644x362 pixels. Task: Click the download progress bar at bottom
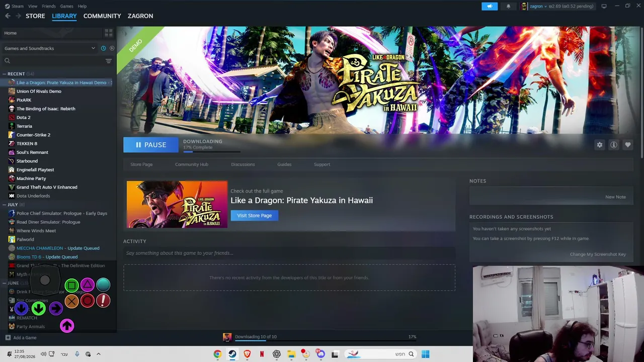(x=326, y=340)
